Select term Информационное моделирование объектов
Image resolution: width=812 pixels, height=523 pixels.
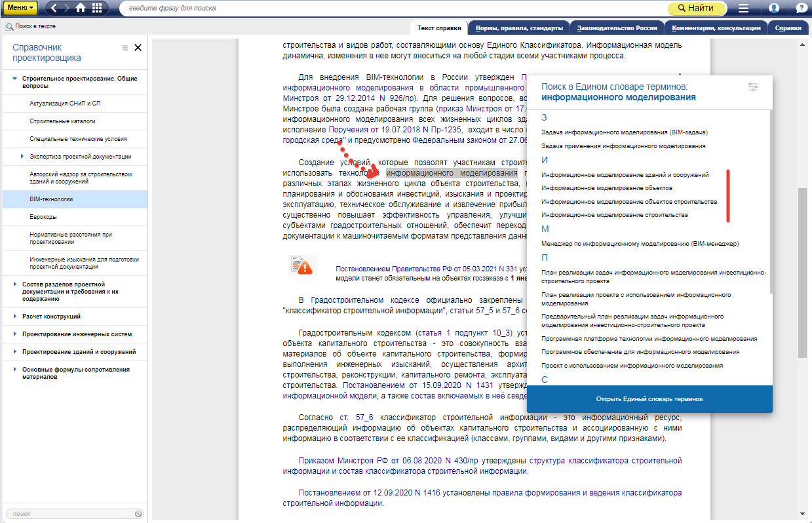pos(606,188)
